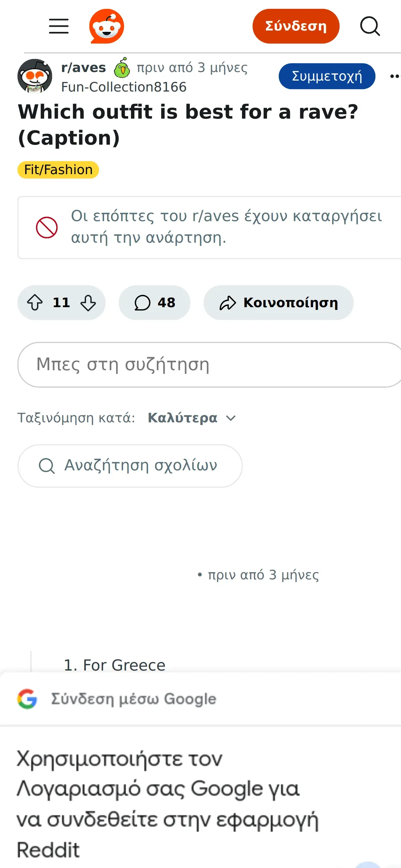
Task: Click the r/aves community avatar
Action: pyautogui.click(x=35, y=76)
